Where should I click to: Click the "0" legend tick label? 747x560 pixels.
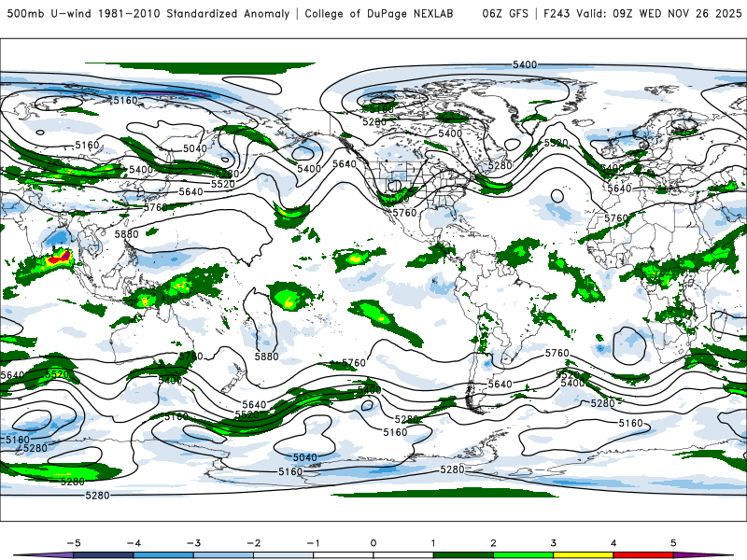pos(373,543)
